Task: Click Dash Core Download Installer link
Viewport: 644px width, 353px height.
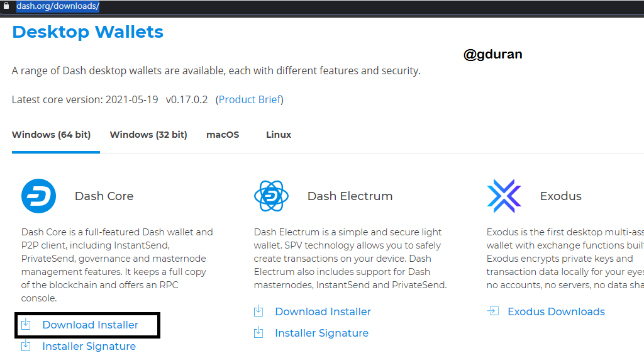Action: tap(91, 325)
